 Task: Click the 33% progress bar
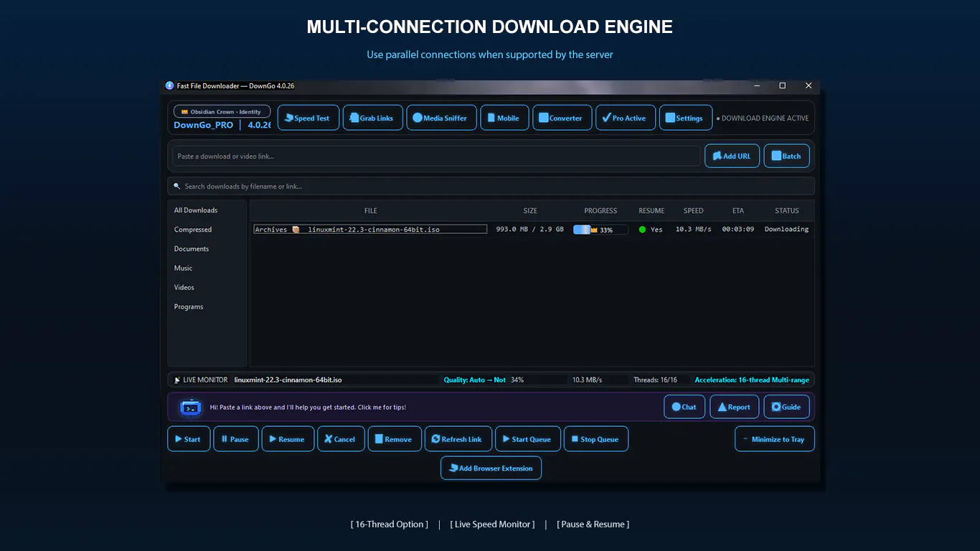600,230
